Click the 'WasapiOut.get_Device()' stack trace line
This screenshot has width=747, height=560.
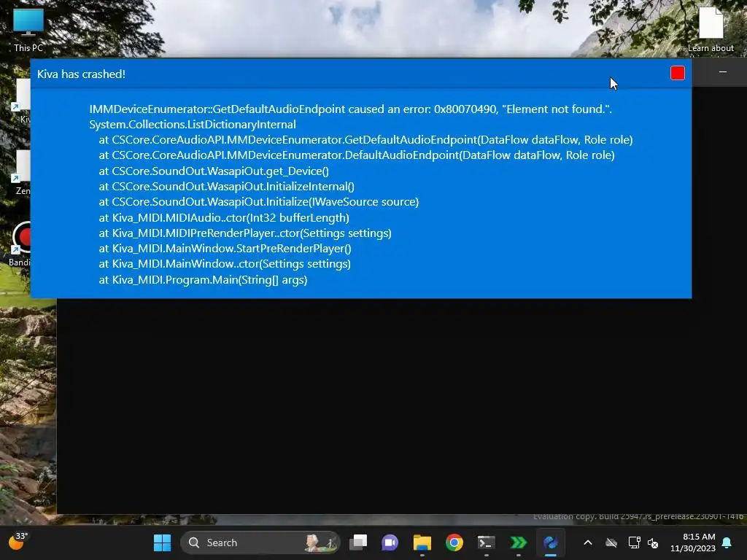coord(214,171)
